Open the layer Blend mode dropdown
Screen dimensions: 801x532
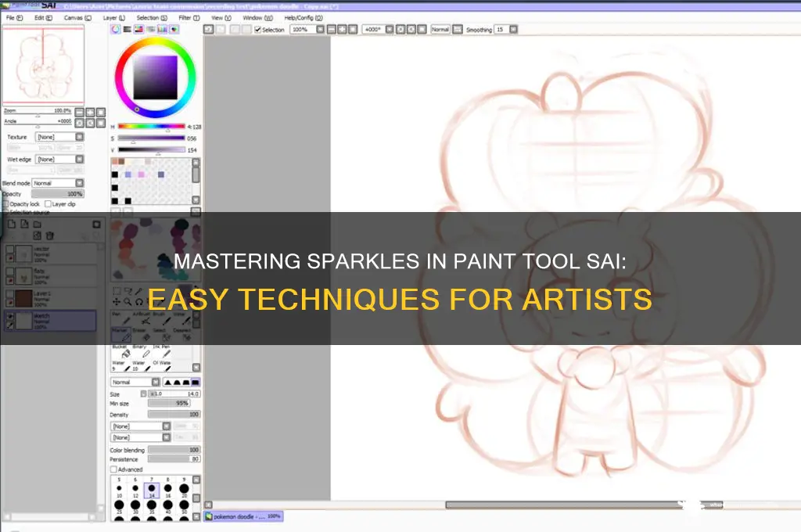58,183
